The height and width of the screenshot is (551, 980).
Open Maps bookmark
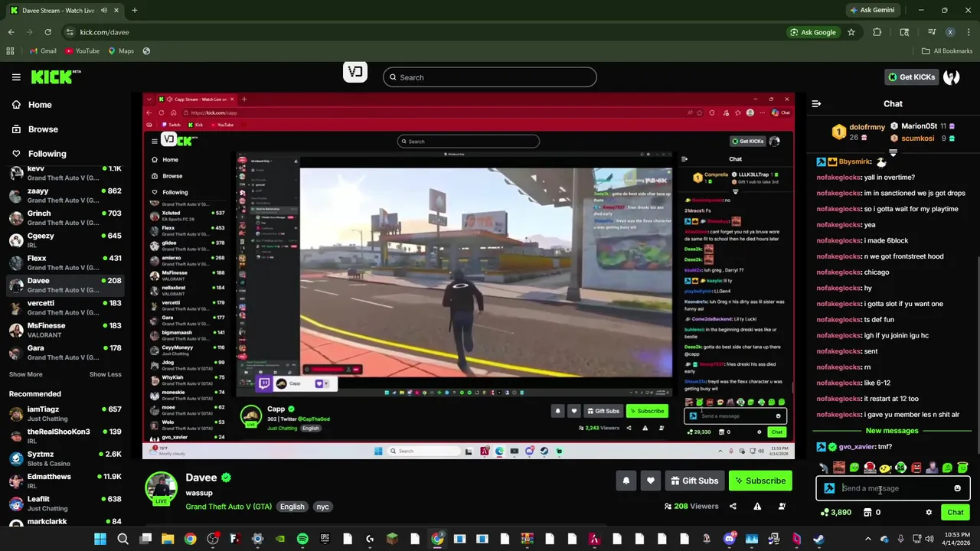pyautogui.click(x=121, y=51)
